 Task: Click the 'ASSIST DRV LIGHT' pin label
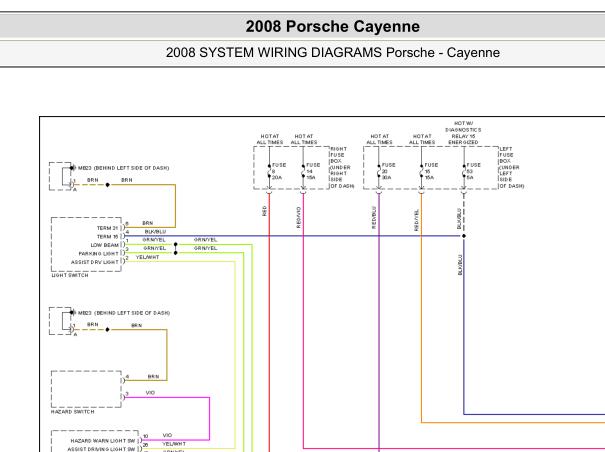click(x=95, y=262)
